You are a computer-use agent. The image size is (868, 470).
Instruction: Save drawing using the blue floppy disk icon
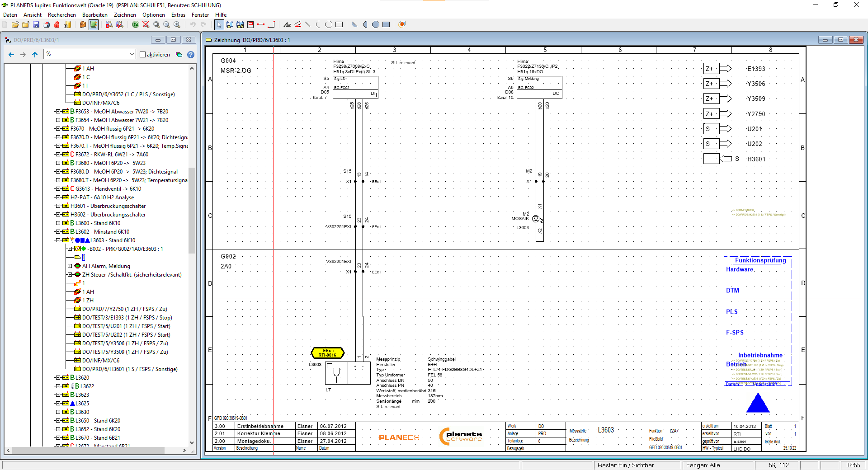pyautogui.click(x=36, y=24)
